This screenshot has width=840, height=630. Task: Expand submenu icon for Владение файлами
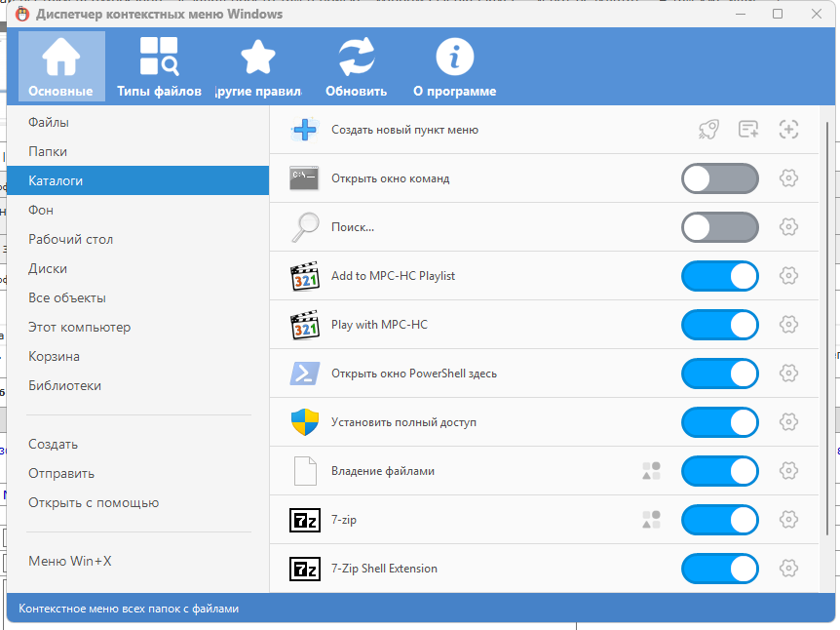[x=651, y=471]
